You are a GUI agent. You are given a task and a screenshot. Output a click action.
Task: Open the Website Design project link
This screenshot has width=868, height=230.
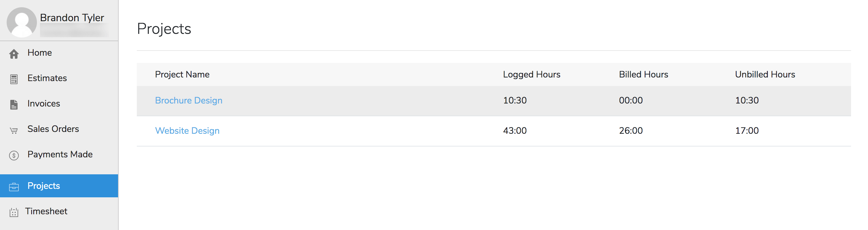coord(187,131)
